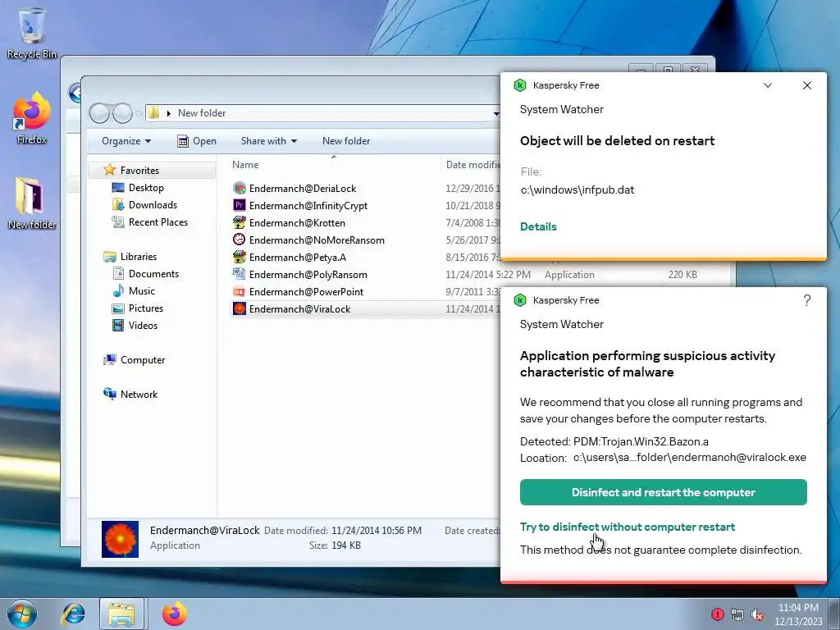
Task: Collapse the upper Kaspersky notification chevron
Action: click(767, 85)
